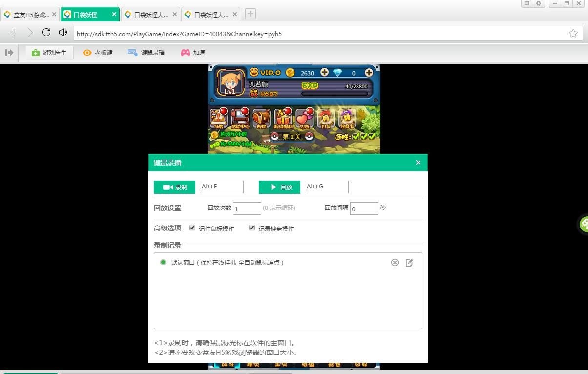Open the 活动中心 activity center icon

pyautogui.click(x=240, y=118)
